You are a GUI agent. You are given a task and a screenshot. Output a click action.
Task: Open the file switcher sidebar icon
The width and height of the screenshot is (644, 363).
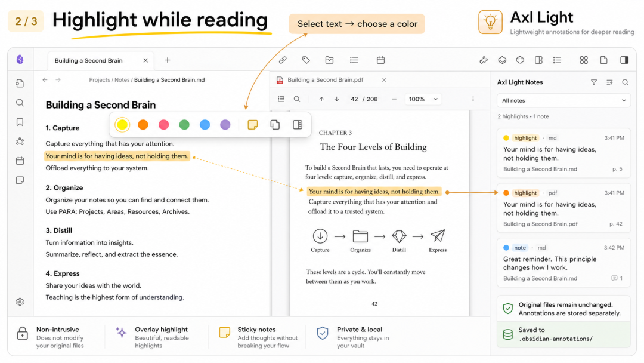point(20,84)
